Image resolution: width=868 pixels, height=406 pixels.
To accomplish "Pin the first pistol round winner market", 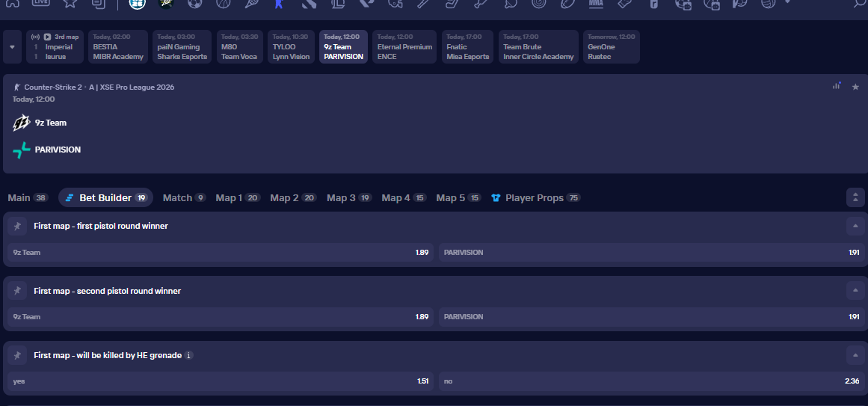I will tap(17, 226).
